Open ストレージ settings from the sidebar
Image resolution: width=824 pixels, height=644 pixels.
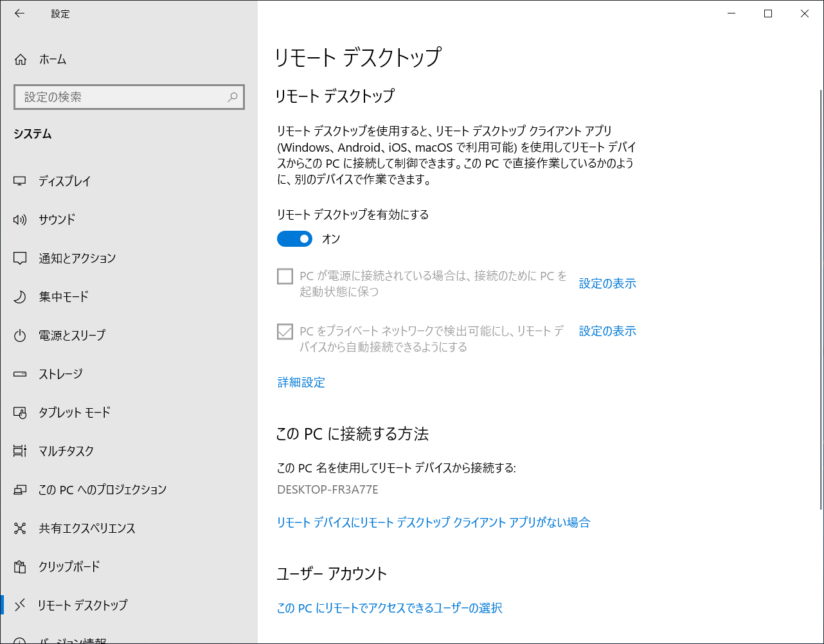pos(20,373)
